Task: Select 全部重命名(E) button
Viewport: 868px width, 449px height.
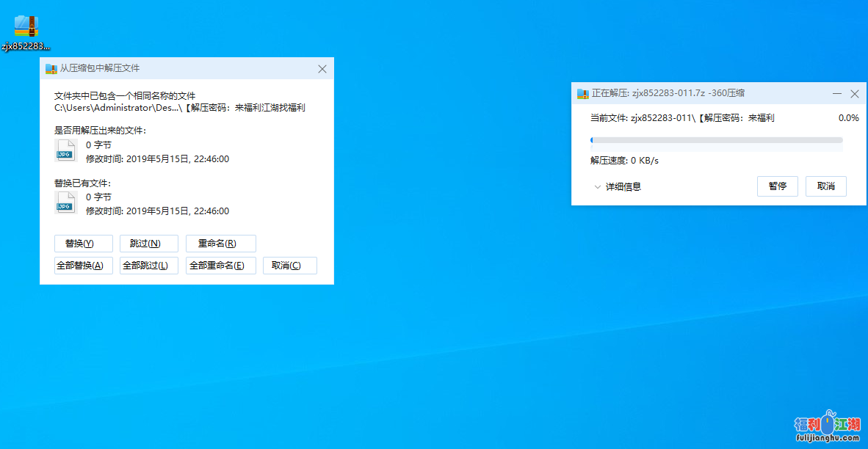Action: click(x=220, y=266)
